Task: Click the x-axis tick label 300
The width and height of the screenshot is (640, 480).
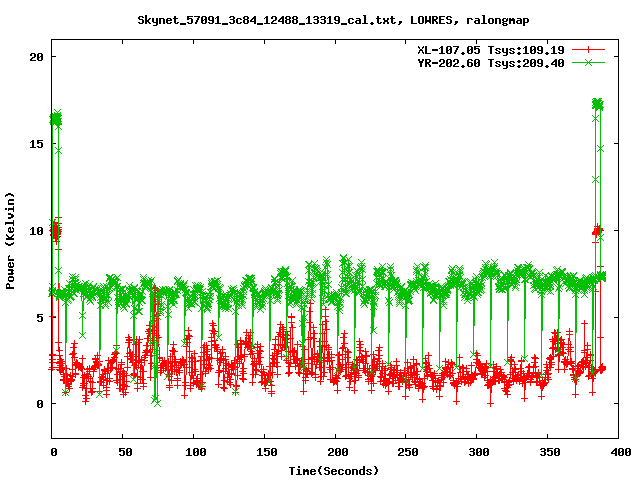Action: pyautogui.click(x=479, y=452)
